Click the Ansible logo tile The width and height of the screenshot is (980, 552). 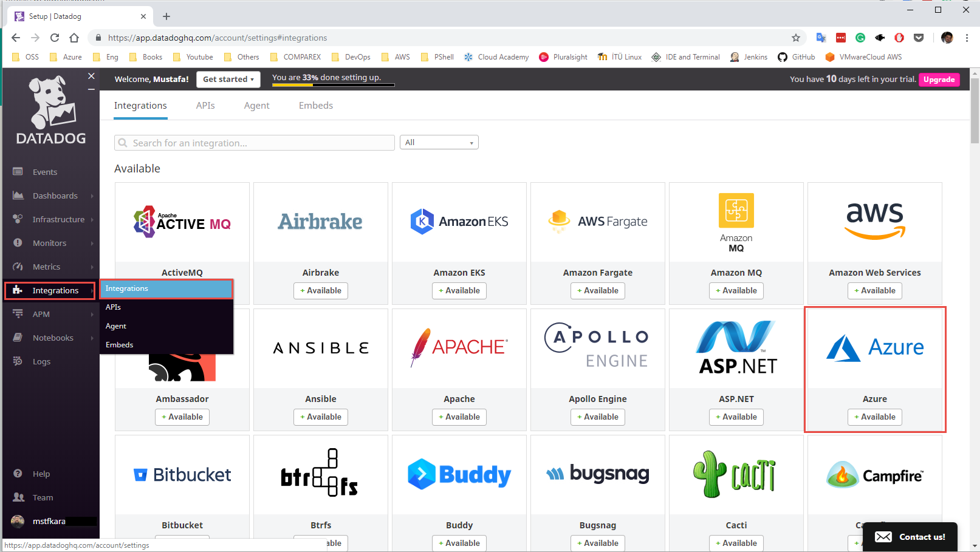321,348
